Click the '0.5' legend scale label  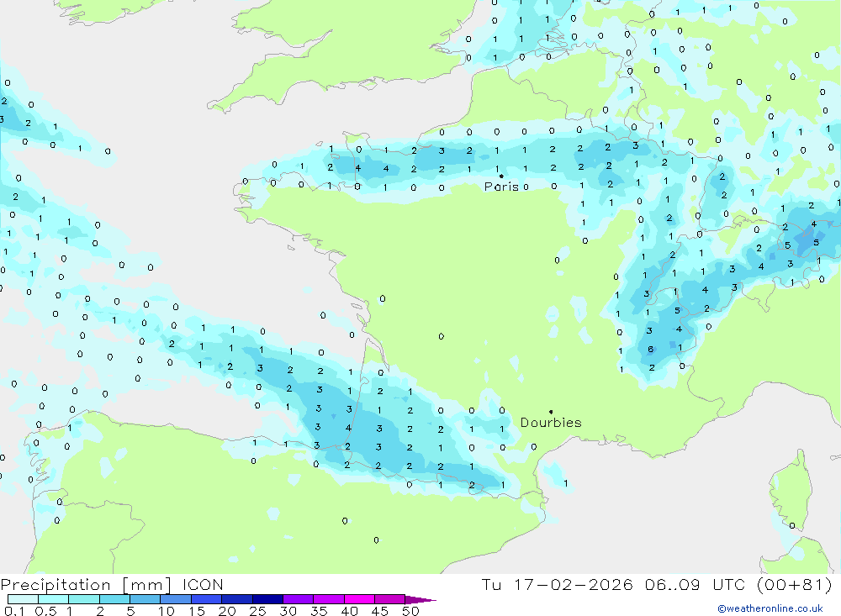tap(45, 611)
